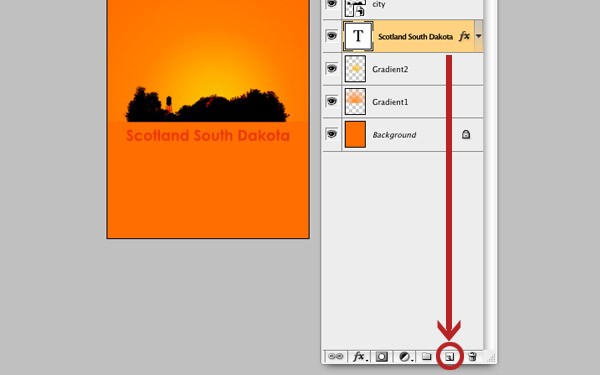600x375 pixels.
Task: Hide the Gradient1 layer
Action: [x=332, y=101]
